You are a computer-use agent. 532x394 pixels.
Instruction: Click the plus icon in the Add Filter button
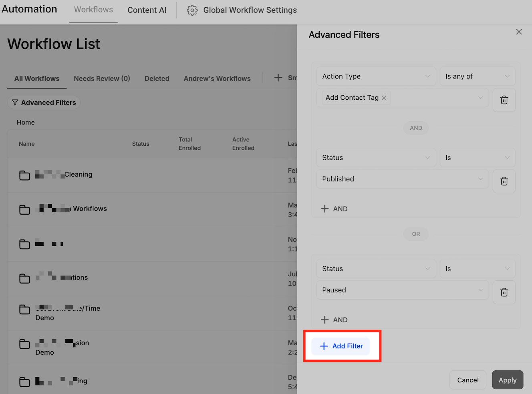coord(324,346)
